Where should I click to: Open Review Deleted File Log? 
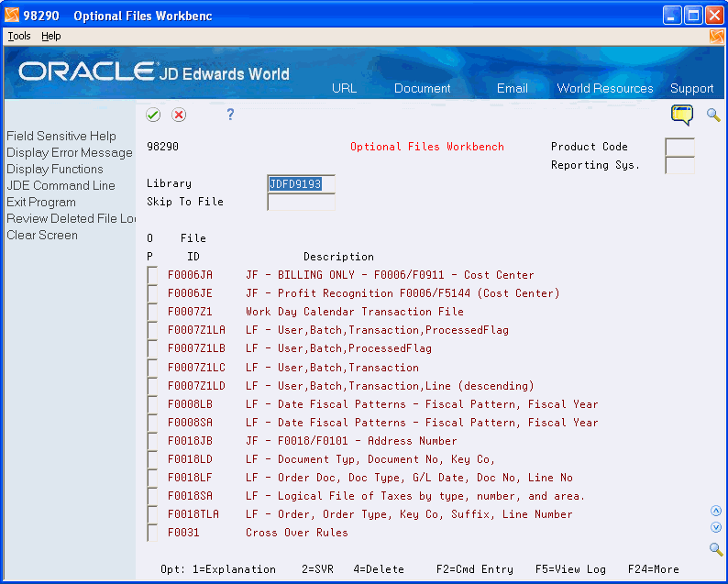[x=71, y=218]
